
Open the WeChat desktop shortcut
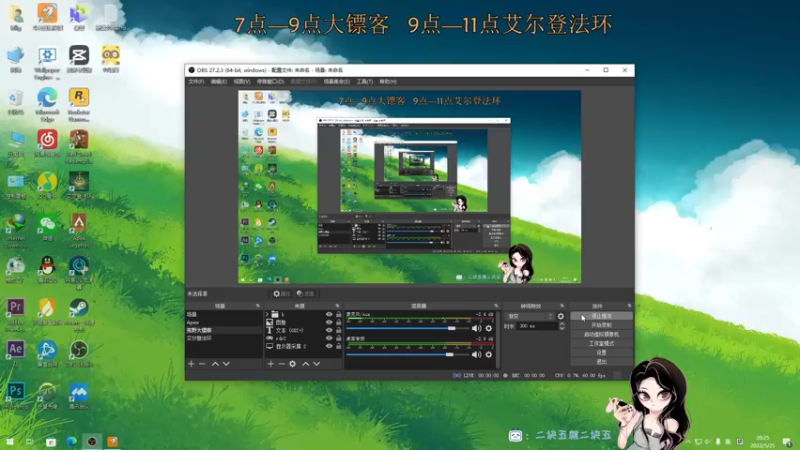47,228
